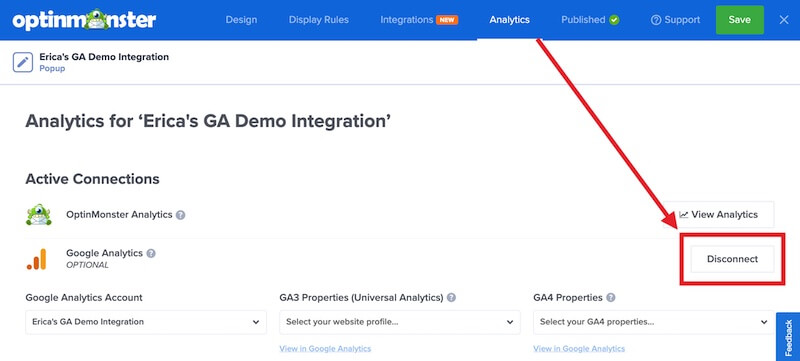Image resolution: width=800 pixels, height=361 pixels.
Task: Open the Feedback side tab
Action: click(x=788, y=337)
